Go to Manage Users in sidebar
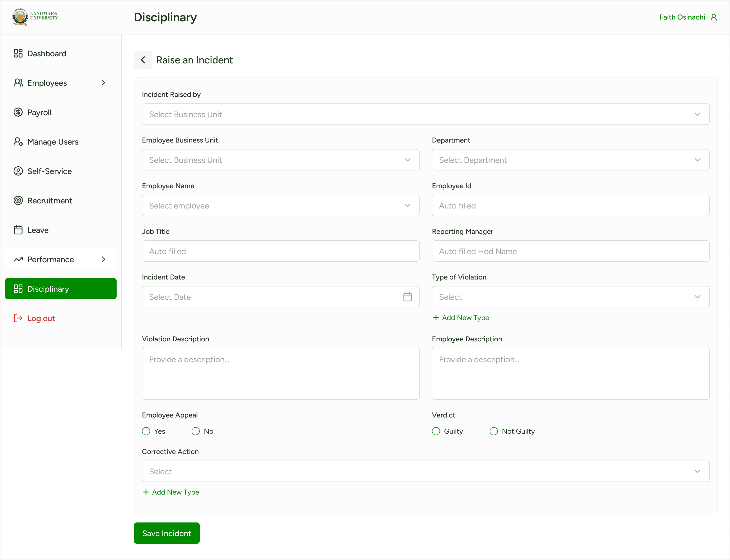Screen dimensions: 730x560 click(x=53, y=142)
